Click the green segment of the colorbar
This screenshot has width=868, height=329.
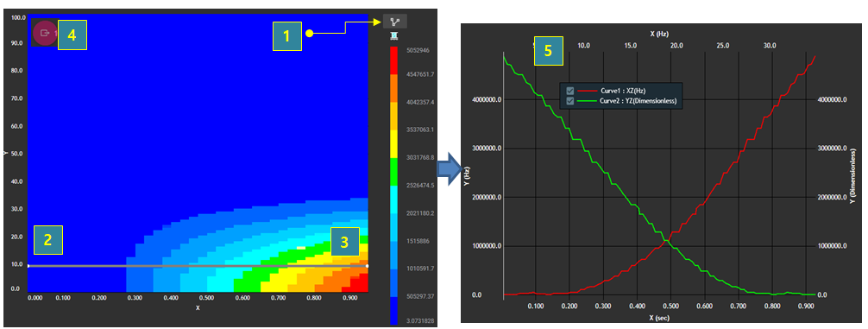click(394, 172)
